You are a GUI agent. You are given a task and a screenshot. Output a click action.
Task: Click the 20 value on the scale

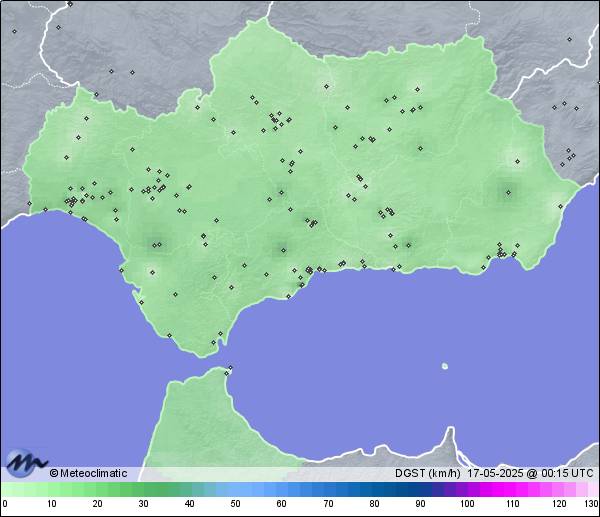pos(98,504)
